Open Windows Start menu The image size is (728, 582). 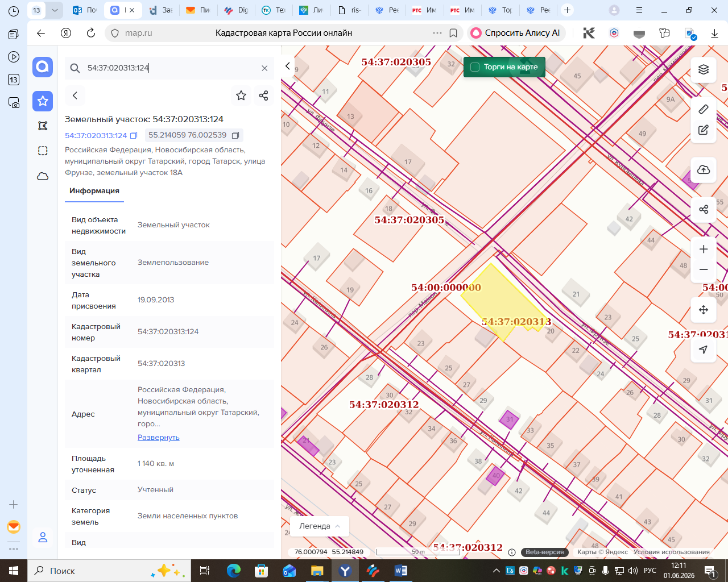tap(14, 571)
